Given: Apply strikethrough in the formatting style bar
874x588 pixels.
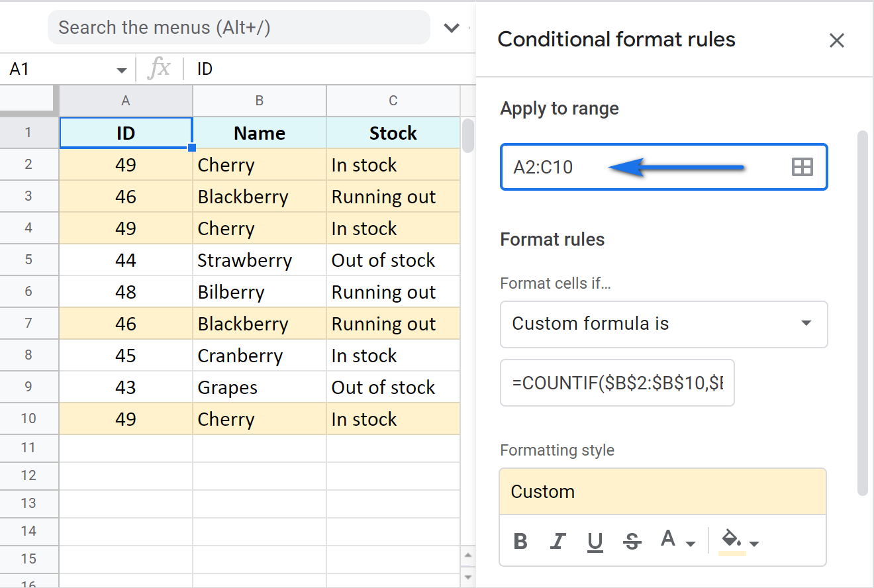Looking at the screenshot, I should tap(632, 541).
